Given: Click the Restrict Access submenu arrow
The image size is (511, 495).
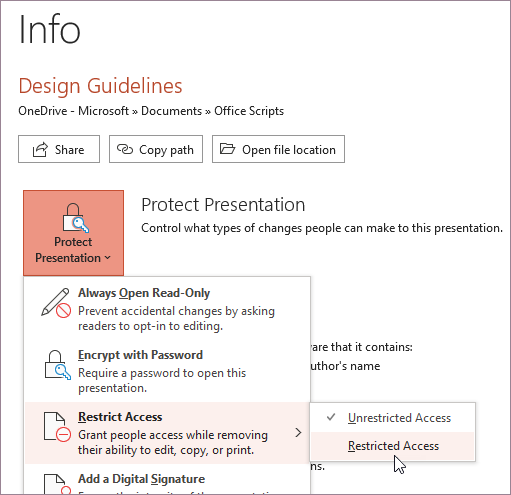Looking at the screenshot, I should pos(298,433).
